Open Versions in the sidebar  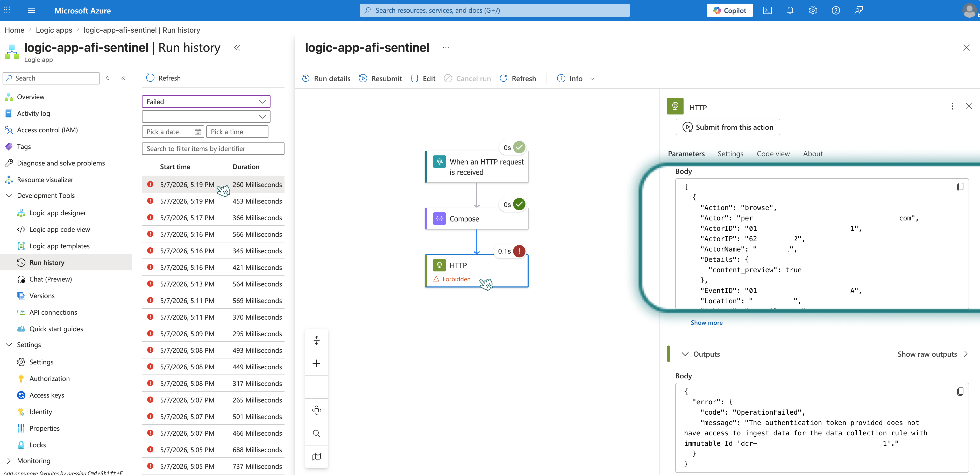point(42,296)
